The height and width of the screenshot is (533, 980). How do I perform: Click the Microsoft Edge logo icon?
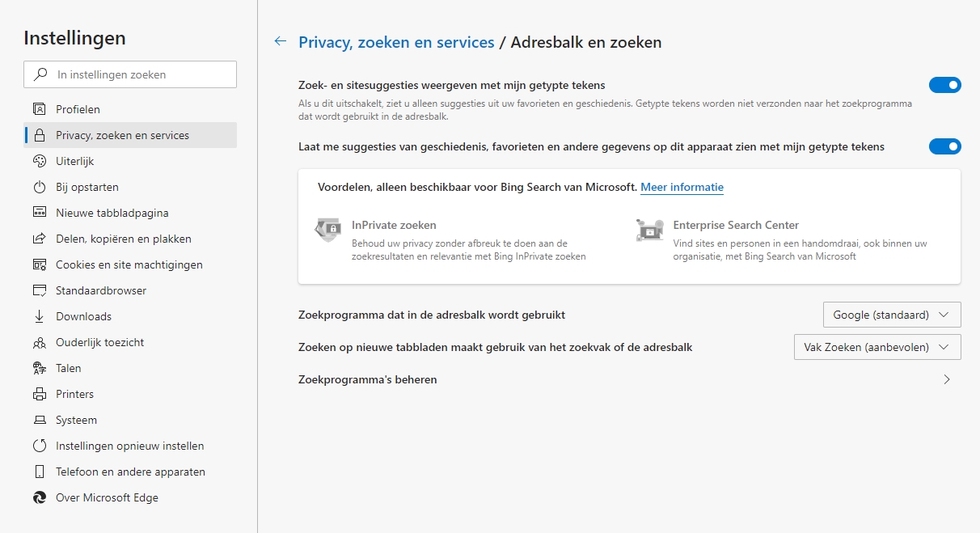point(39,497)
